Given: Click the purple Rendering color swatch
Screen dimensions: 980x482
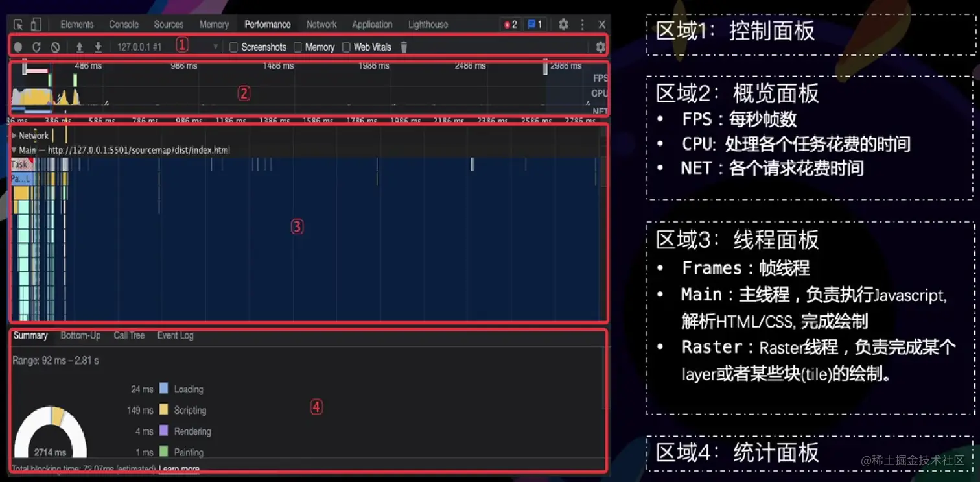Looking at the screenshot, I should 163,431.
